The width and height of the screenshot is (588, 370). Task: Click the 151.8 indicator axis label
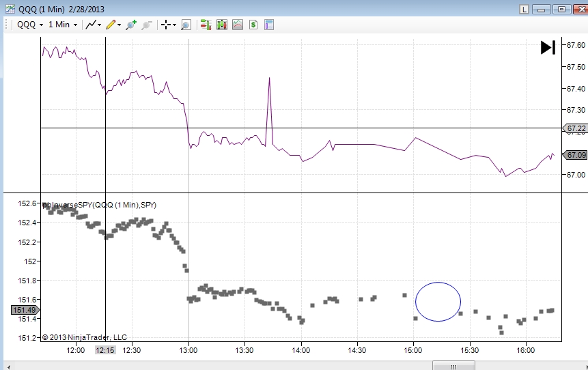coord(27,281)
